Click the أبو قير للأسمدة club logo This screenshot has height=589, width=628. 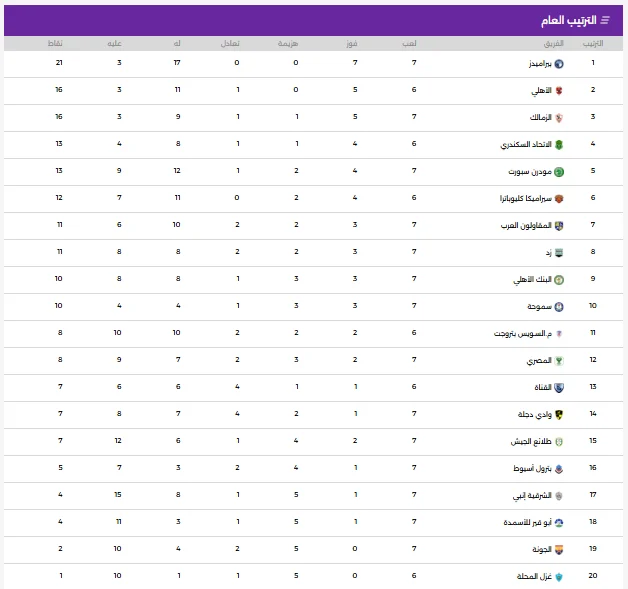[x=559, y=523]
